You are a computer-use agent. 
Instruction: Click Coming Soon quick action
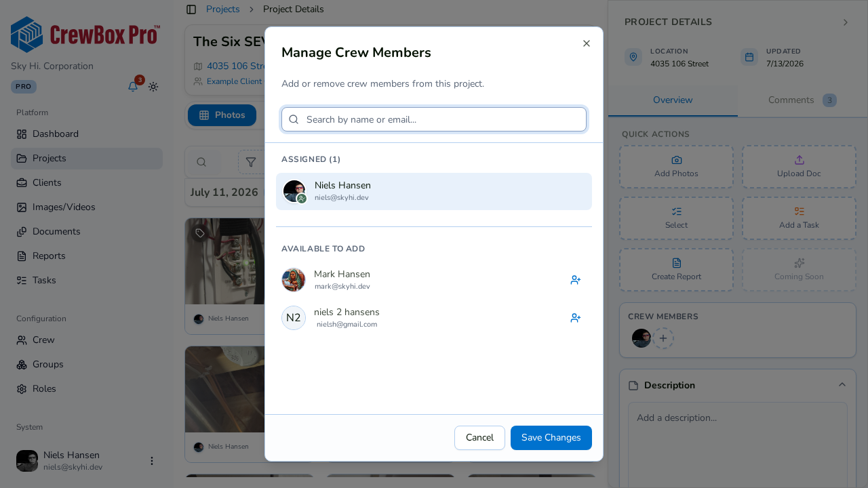(799, 270)
